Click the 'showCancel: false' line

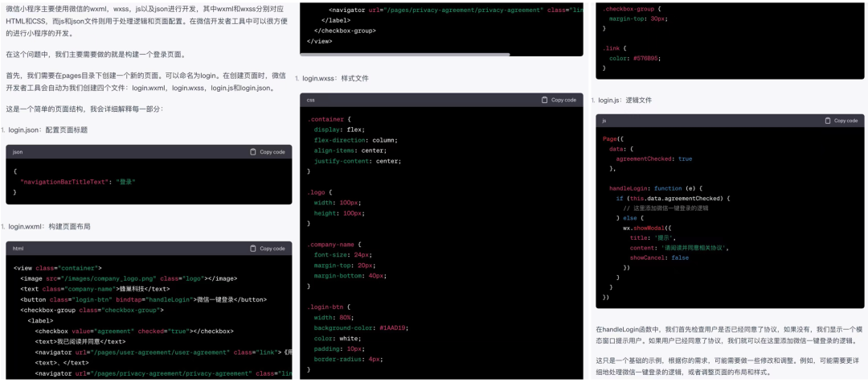click(x=659, y=258)
